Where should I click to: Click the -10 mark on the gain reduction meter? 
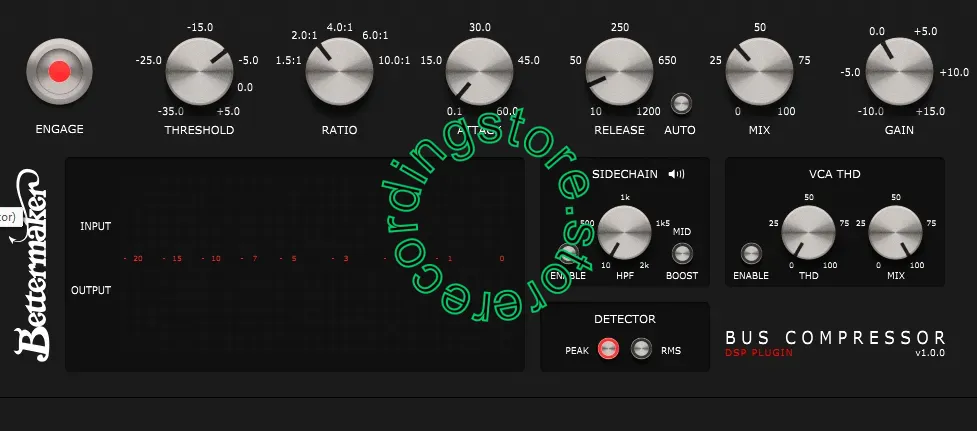pos(212,258)
